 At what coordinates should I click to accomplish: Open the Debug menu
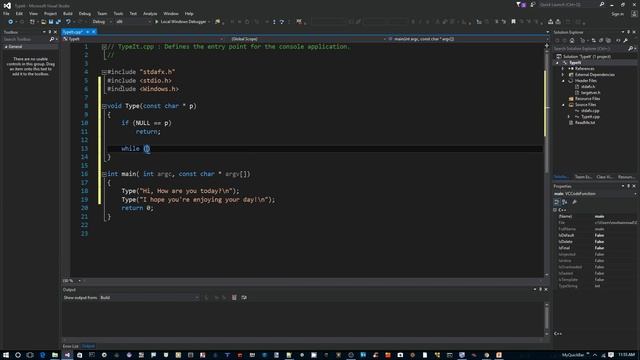click(x=85, y=13)
